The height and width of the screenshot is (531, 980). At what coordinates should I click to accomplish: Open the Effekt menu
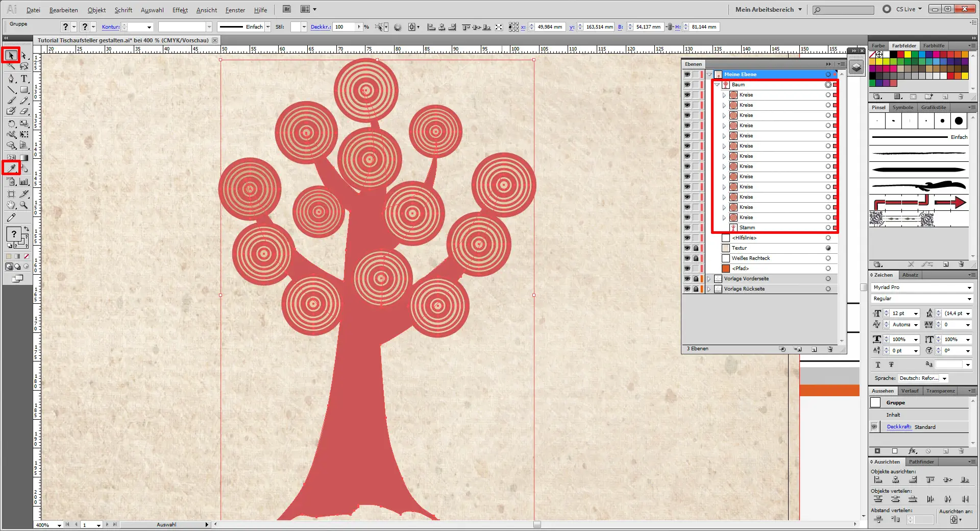tap(180, 10)
